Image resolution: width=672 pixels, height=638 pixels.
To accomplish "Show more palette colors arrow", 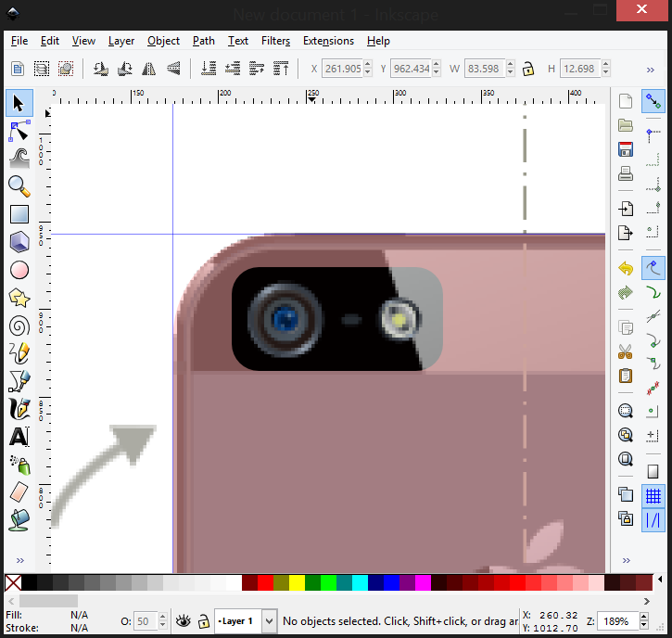I will click(661, 580).
